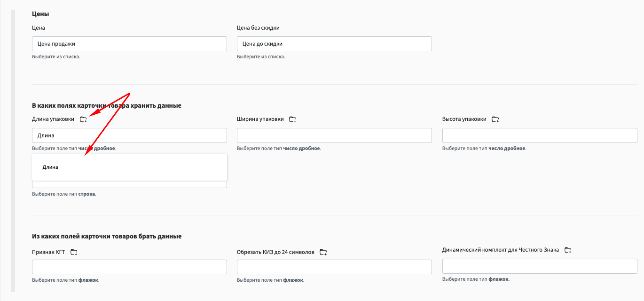Open the Цена без скидки dropdown

pyautogui.click(x=334, y=44)
